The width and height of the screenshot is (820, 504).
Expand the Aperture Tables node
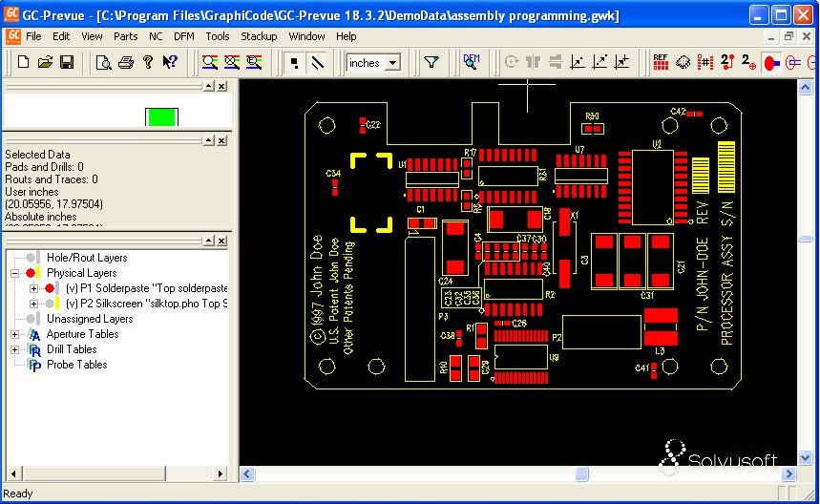[14, 334]
